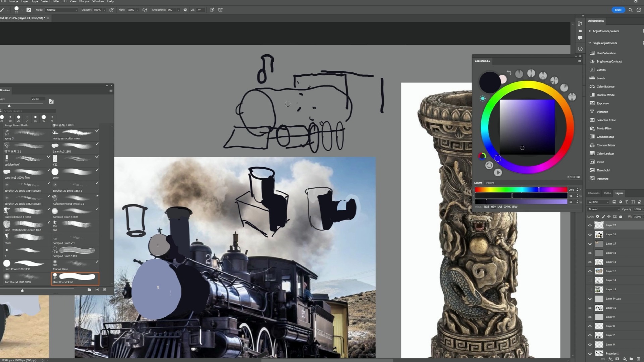The height and width of the screenshot is (362, 644).
Task: Show hidden Layer 14
Action: tap(590, 280)
